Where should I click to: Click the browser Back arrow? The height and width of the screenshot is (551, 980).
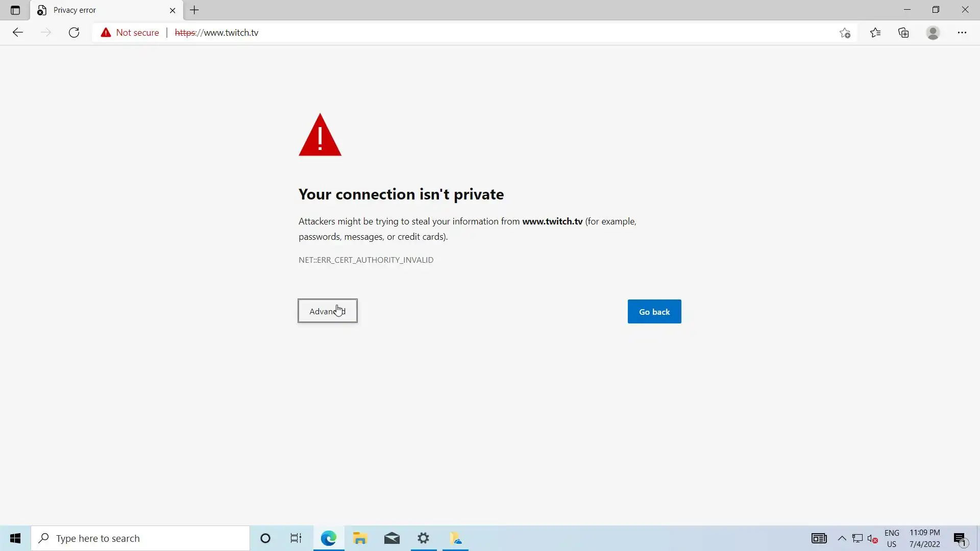click(18, 33)
